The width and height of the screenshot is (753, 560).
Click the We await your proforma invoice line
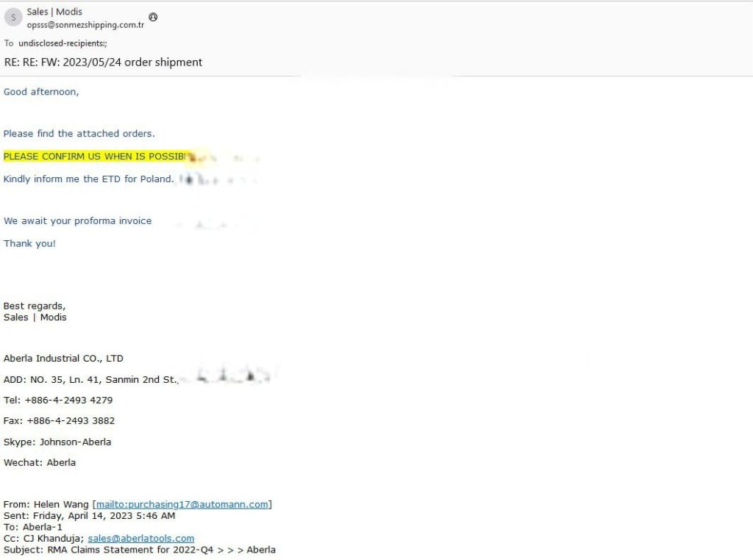point(77,221)
